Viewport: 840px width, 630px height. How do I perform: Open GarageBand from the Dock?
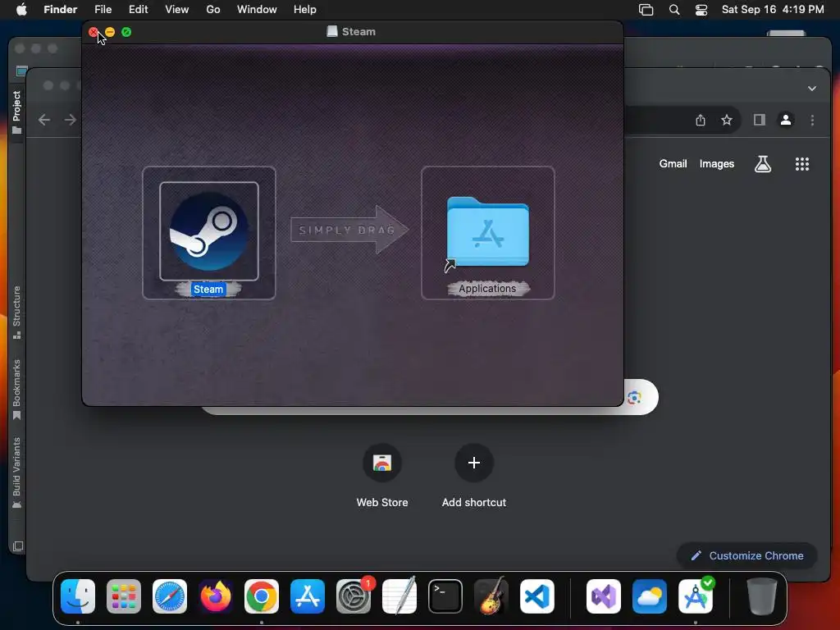click(x=491, y=596)
